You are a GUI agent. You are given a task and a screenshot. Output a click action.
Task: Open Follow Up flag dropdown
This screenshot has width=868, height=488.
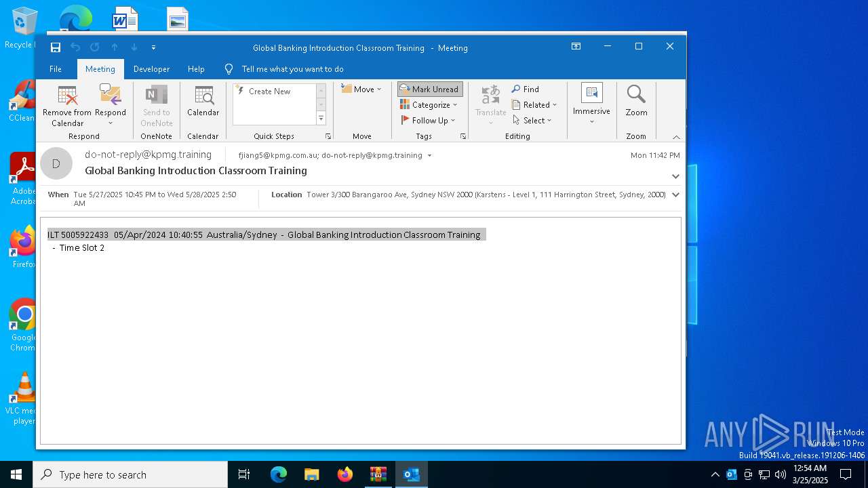click(429, 120)
